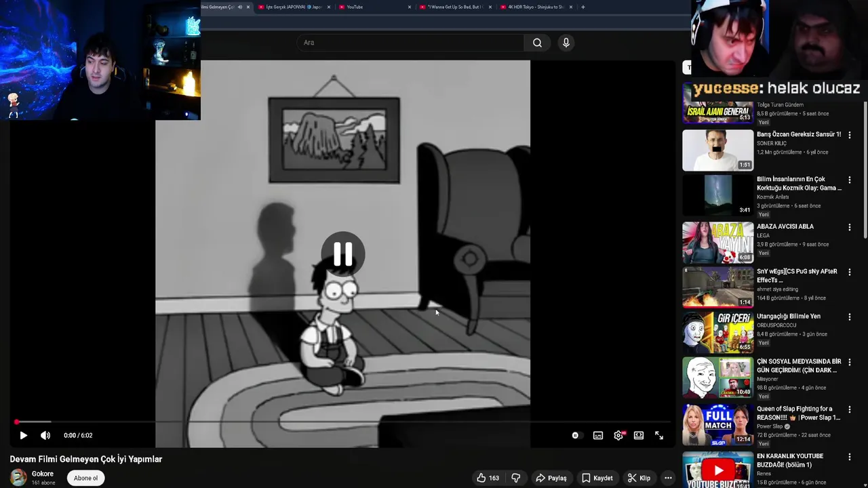Image resolution: width=868 pixels, height=488 pixels.
Task: Open the 'ÇİN SOSYAL MEDYASINDA BİR GÜN GEÇİRDİM' title
Action: (x=799, y=366)
